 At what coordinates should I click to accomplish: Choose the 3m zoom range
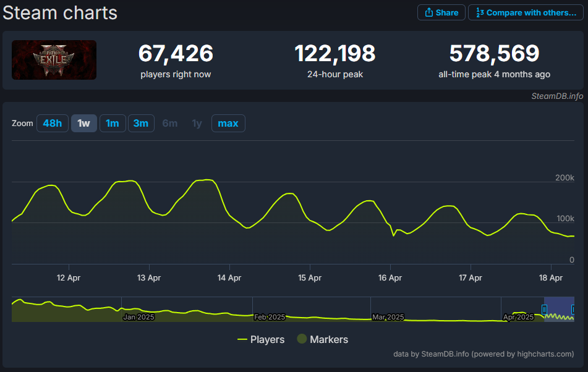141,123
